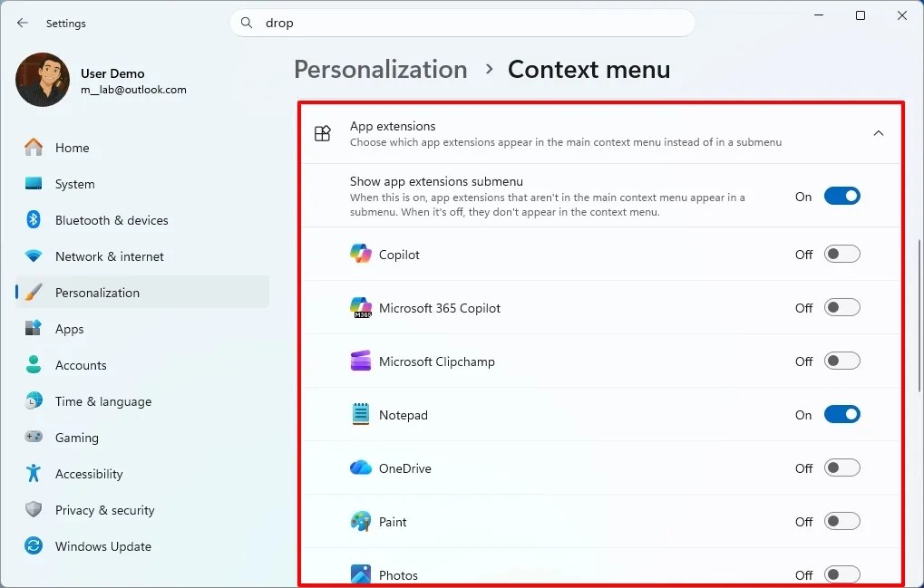Image resolution: width=924 pixels, height=588 pixels.
Task: Select Network & internet in sidebar
Action: pyautogui.click(x=143, y=256)
